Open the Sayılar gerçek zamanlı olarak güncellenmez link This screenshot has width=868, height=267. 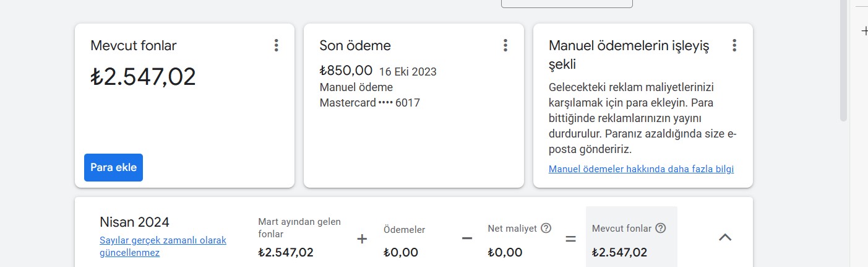pos(163,247)
